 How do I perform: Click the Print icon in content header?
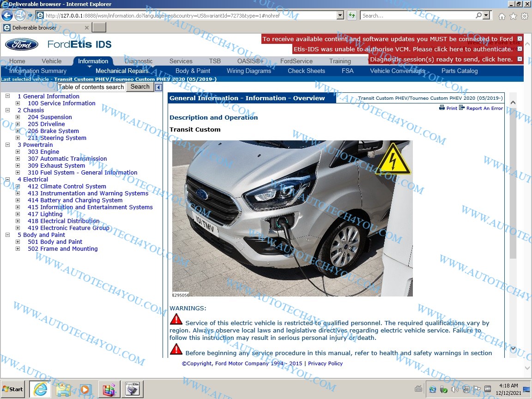pos(442,108)
